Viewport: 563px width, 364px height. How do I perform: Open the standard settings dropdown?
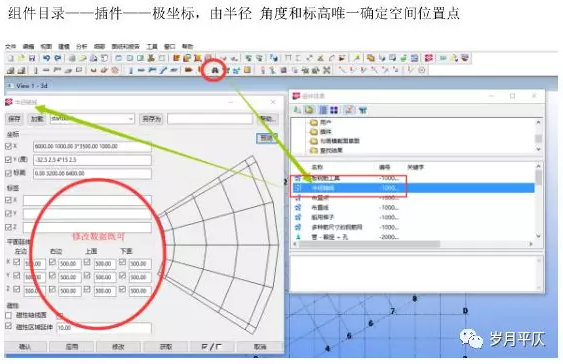click(x=92, y=118)
